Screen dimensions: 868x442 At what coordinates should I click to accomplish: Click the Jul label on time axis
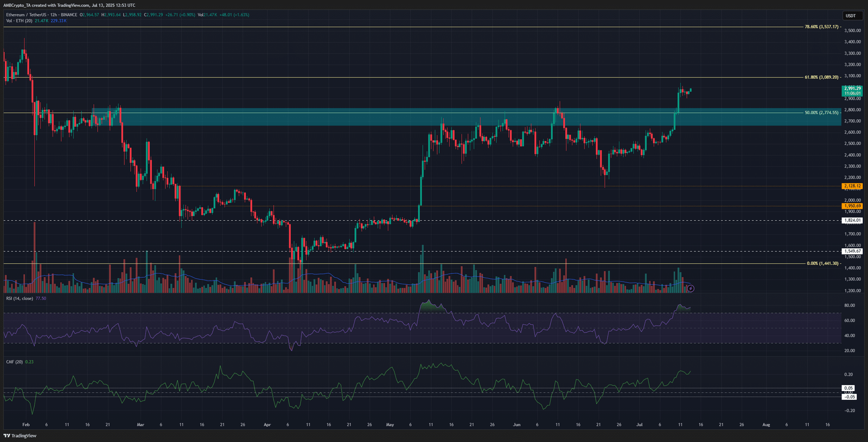point(639,425)
